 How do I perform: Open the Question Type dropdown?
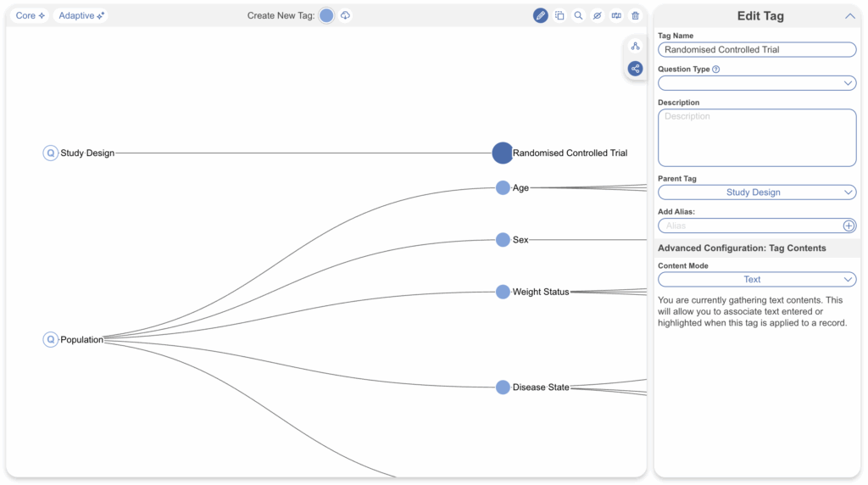(757, 83)
